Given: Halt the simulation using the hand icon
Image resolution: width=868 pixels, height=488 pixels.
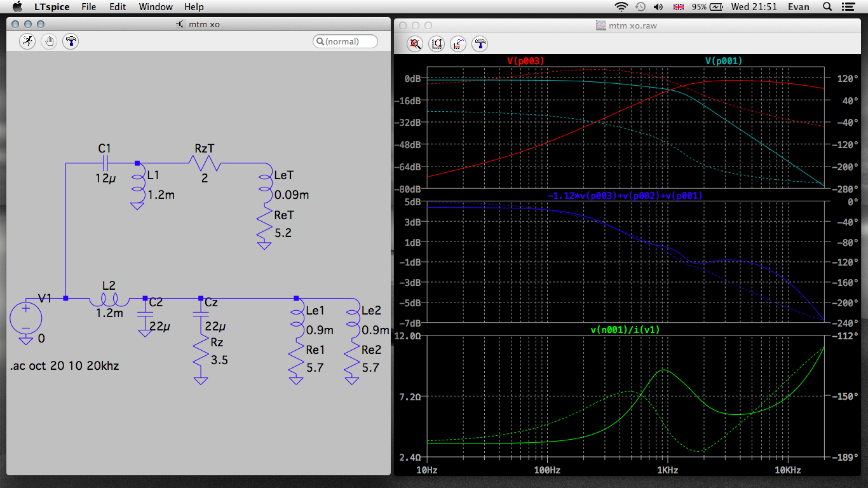Looking at the screenshot, I should click(x=49, y=41).
